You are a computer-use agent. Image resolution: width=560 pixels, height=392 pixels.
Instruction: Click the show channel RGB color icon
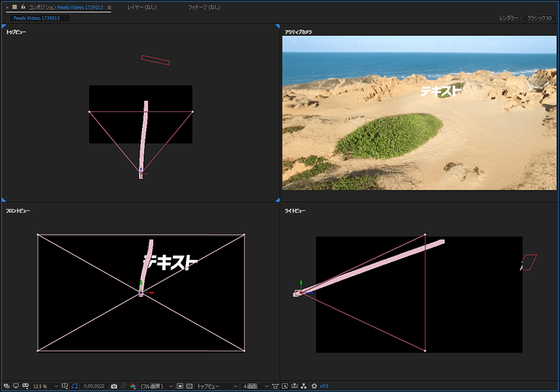coord(133,386)
